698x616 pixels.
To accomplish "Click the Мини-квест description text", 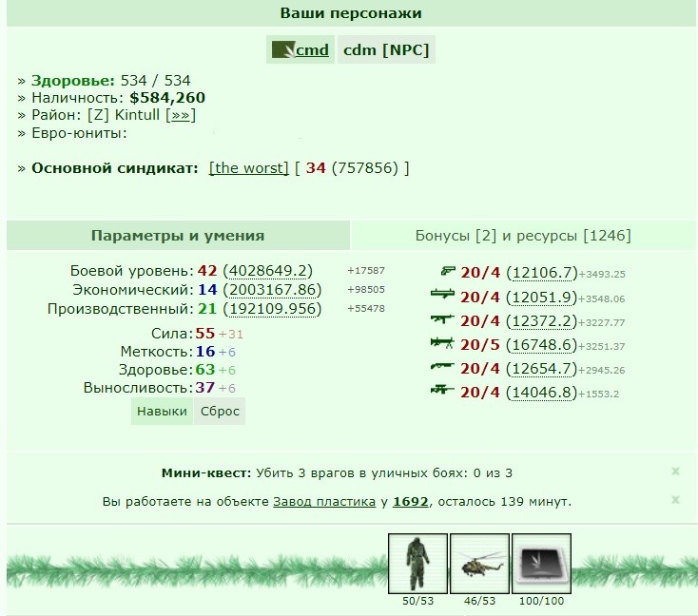I will point(384,473).
